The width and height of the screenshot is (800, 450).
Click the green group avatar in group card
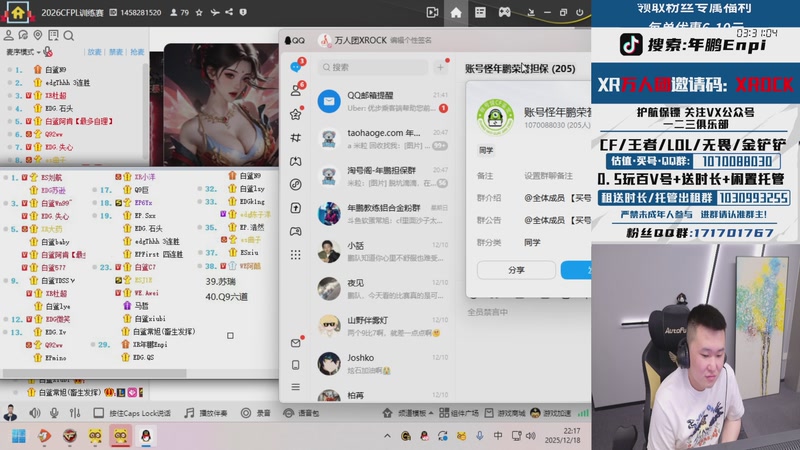tap(495, 118)
